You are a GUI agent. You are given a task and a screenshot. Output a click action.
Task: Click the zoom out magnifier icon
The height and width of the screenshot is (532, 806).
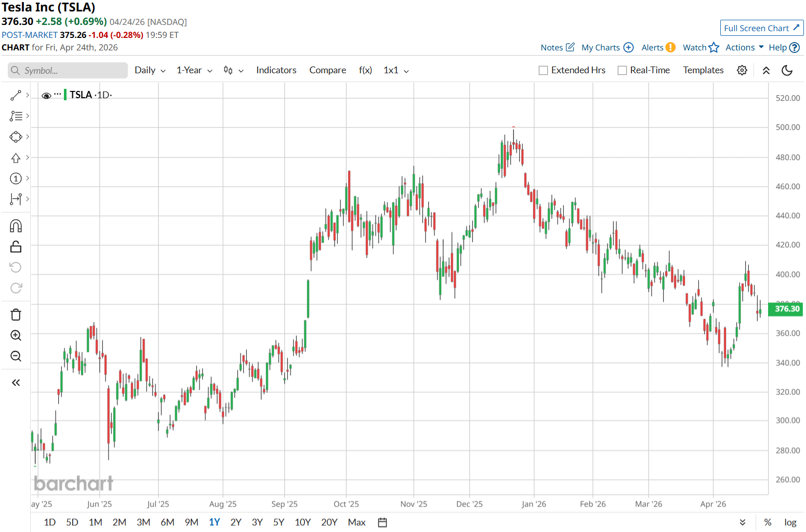[16, 356]
